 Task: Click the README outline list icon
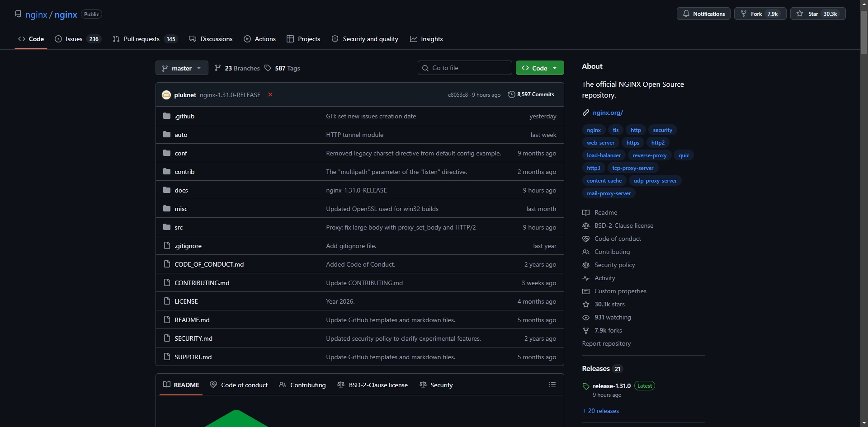coord(552,385)
